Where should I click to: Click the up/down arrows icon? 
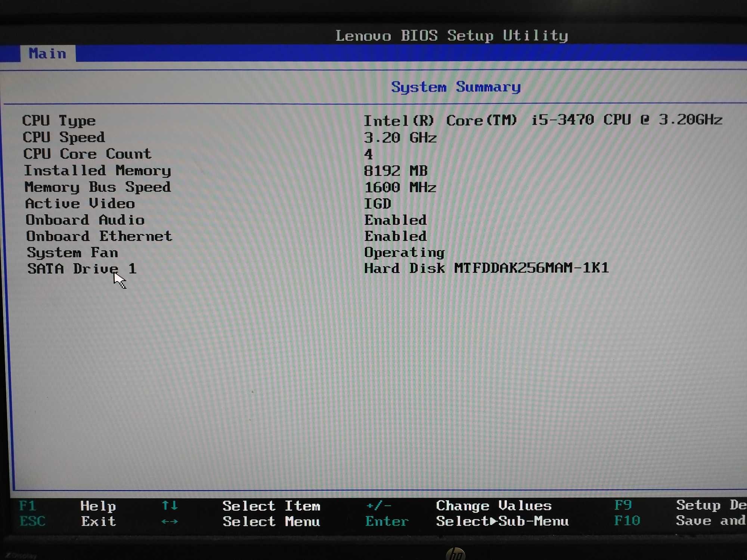(x=170, y=506)
